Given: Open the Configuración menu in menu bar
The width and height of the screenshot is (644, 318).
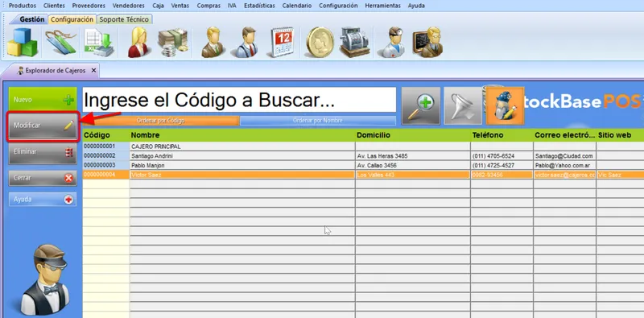Looking at the screenshot, I should point(338,6).
